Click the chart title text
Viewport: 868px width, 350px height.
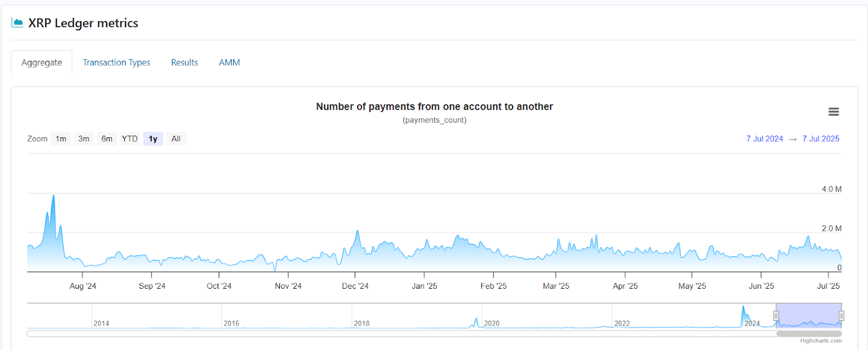[435, 107]
